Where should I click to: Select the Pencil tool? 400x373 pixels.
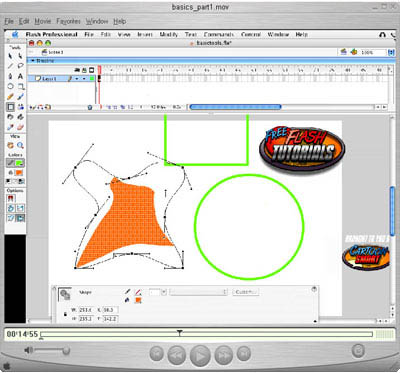pos(11,97)
